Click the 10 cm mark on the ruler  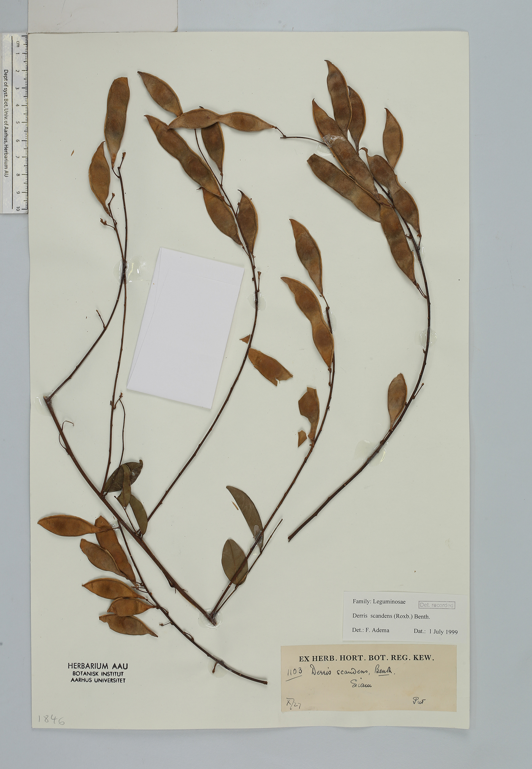click(18, 209)
